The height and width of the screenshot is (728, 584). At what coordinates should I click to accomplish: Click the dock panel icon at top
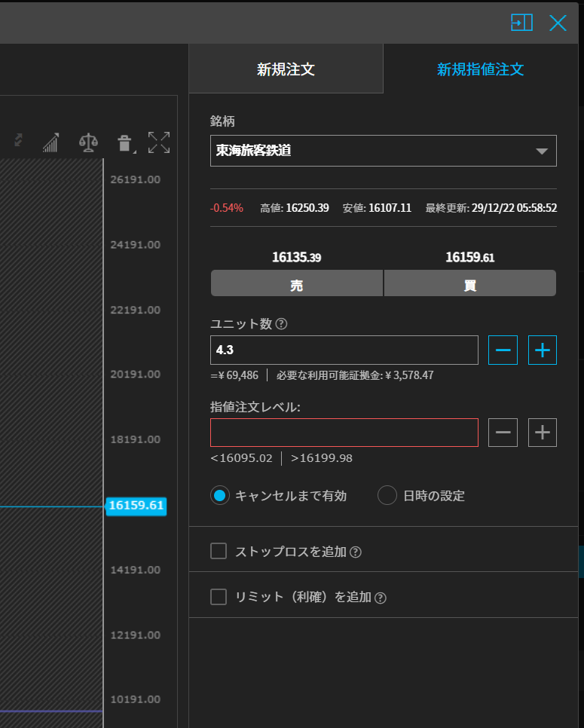521,23
